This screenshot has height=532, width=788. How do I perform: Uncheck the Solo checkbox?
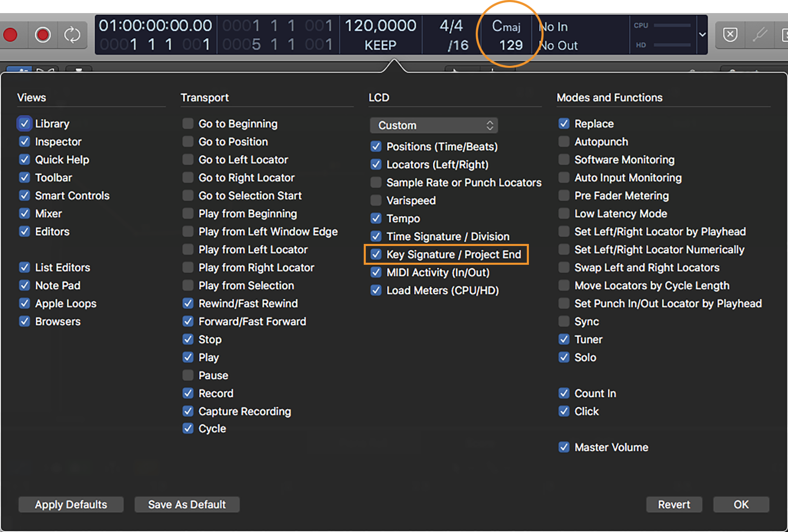coord(564,357)
